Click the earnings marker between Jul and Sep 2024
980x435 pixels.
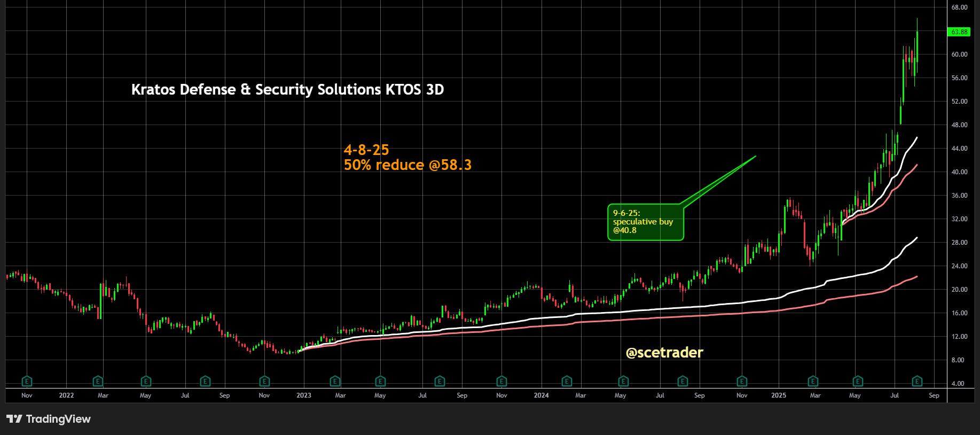683,381
